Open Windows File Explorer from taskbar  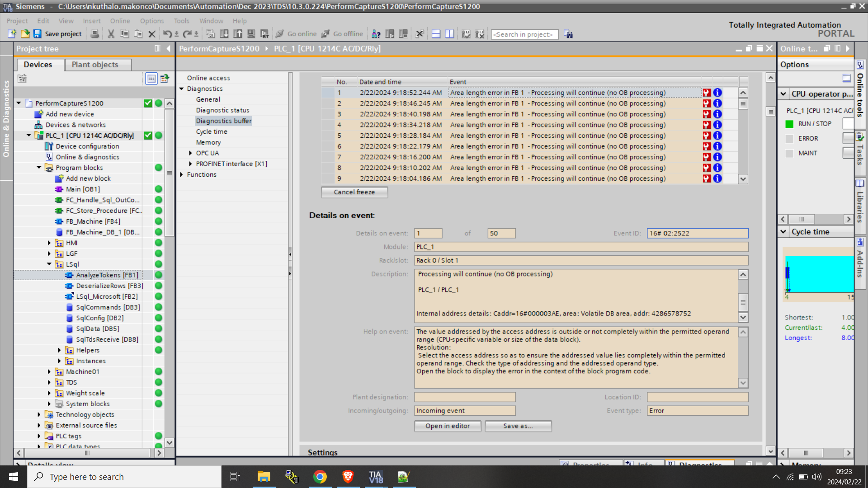[x=264, y=477]
